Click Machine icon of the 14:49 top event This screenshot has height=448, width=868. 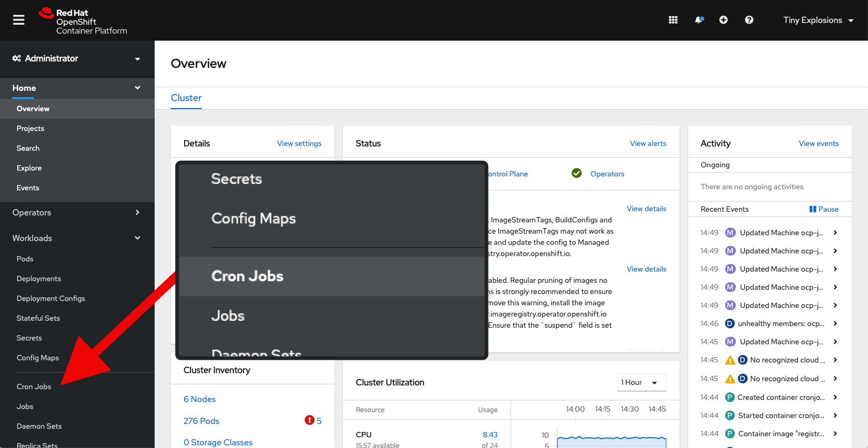(x=730, y=233)
